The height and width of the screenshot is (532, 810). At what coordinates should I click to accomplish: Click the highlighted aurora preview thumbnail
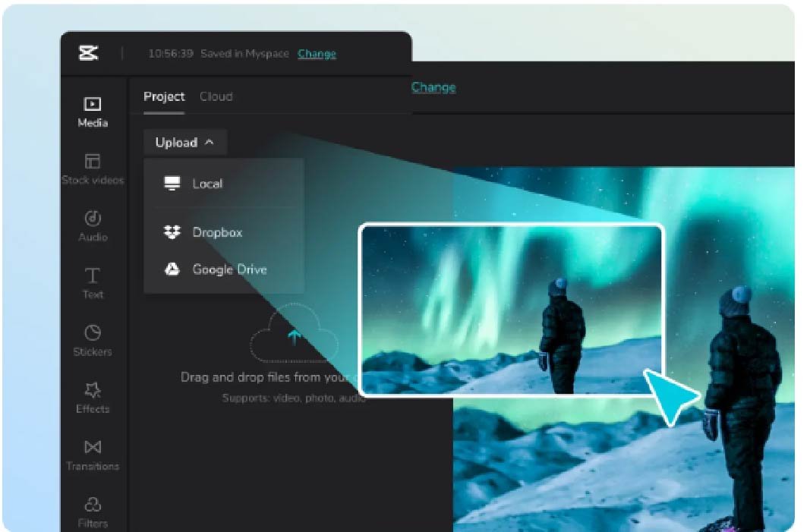point(510,309)
